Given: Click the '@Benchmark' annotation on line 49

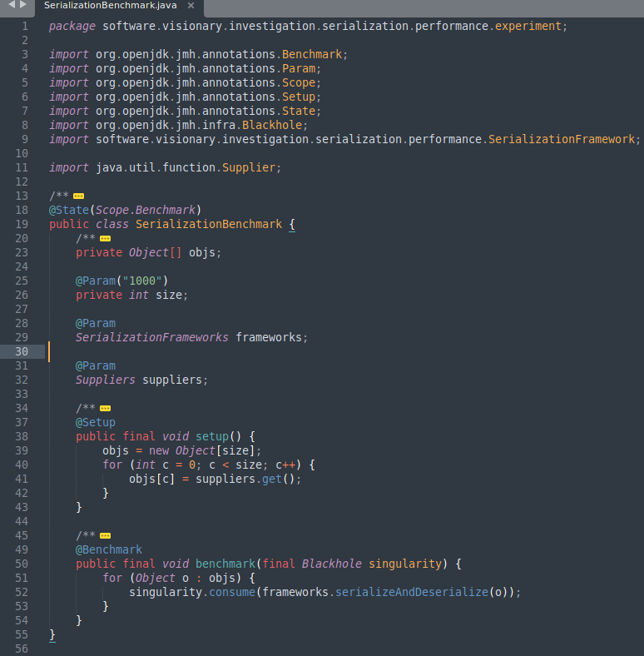Looking at the screenshot, I should (109, 549).
